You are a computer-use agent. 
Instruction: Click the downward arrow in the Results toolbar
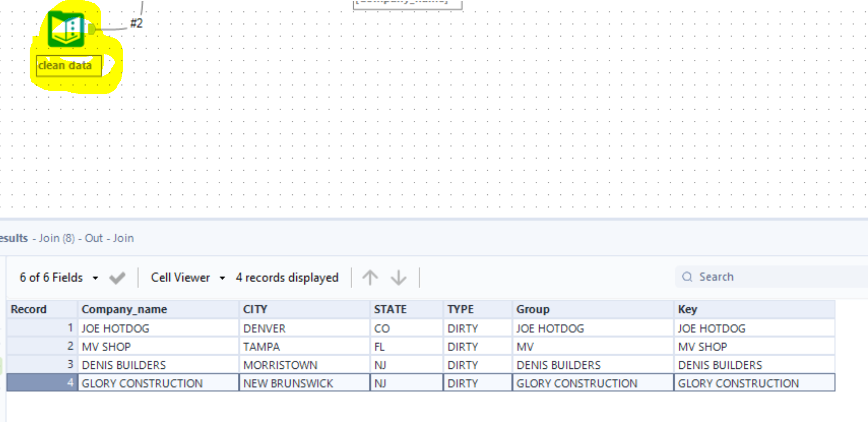pos(398,278)
